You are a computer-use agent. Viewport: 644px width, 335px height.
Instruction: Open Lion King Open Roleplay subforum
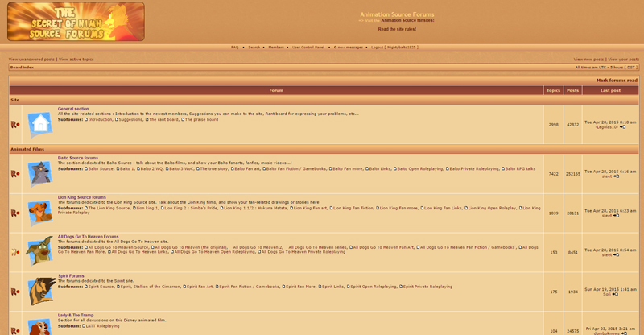[493, 208]
